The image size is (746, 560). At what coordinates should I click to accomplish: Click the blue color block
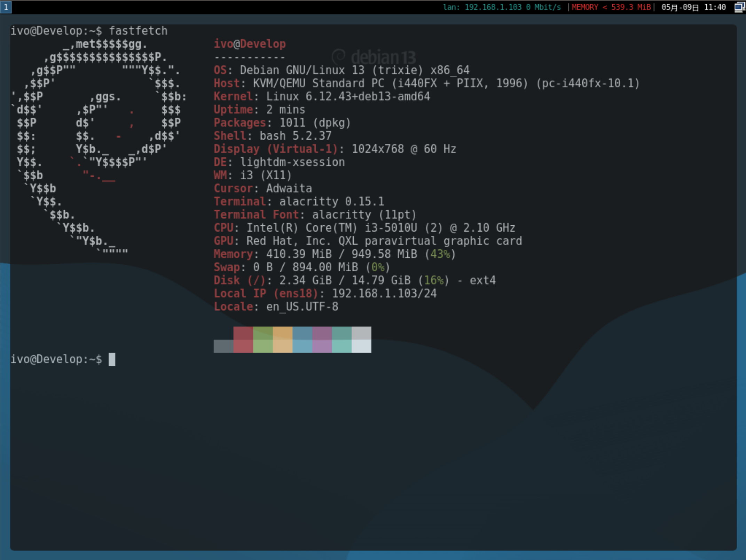pos(302,340)
